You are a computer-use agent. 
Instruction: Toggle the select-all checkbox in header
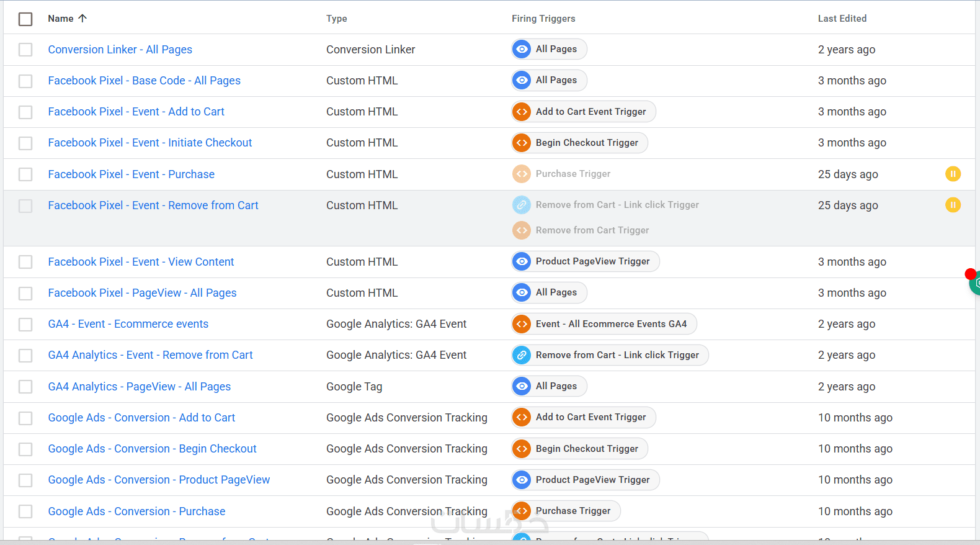pyautogui.click(x=25, y=19)
